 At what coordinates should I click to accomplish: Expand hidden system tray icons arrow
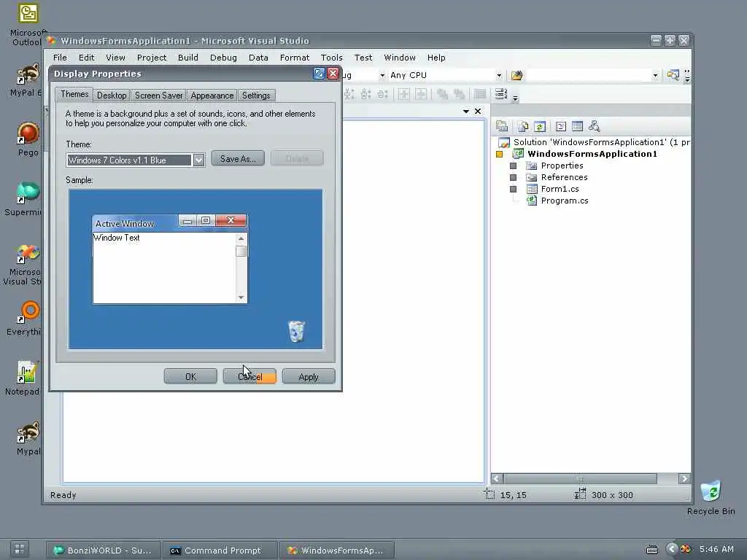(672, 550)
